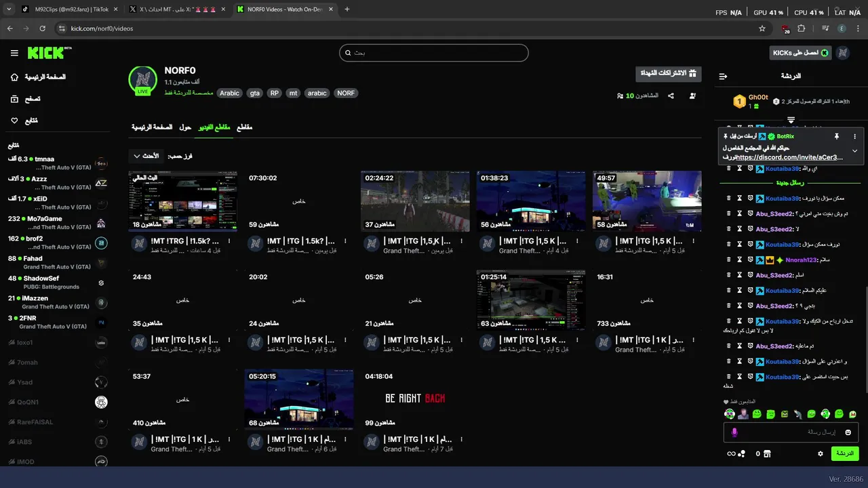
Task: Delete Abu_S3eed2's 'اسلم' message with trash icon
Action: click(729, 275)
